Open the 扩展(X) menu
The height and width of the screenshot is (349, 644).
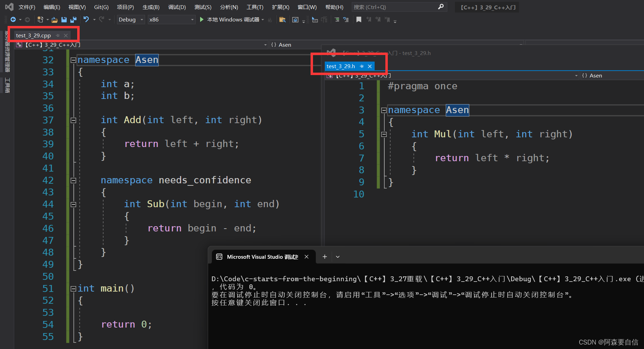[280, 7]
